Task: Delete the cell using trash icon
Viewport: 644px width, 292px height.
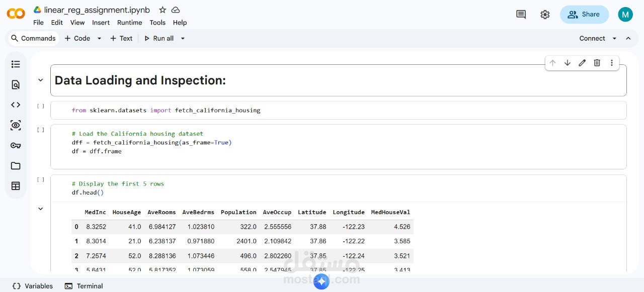Action: pos(597,63)
